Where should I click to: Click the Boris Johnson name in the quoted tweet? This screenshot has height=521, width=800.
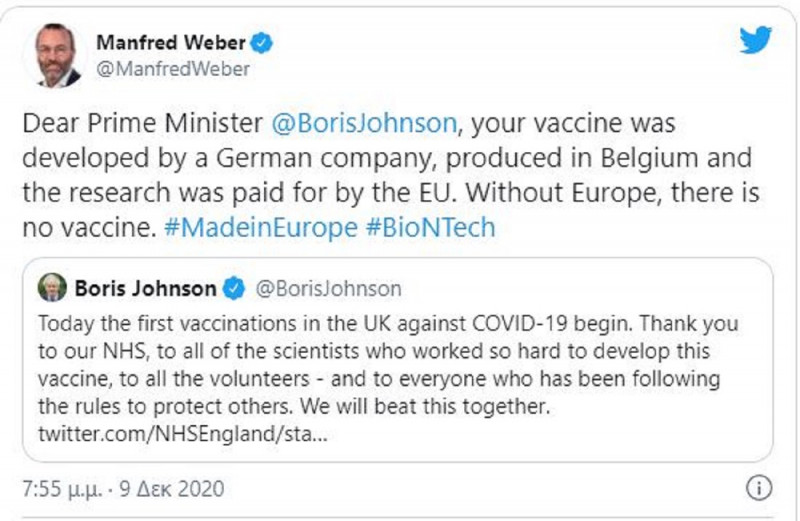pyautogui.click(x=145, y=289)
